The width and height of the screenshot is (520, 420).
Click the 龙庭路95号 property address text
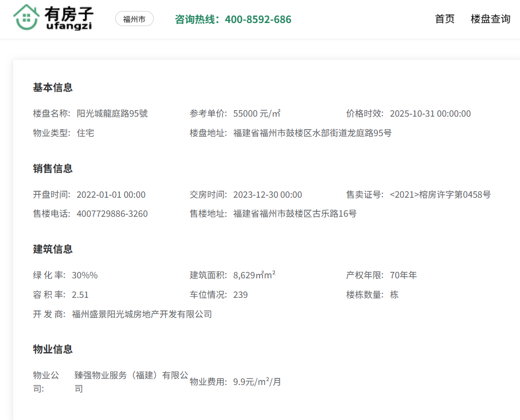click(x=312, y=133)
